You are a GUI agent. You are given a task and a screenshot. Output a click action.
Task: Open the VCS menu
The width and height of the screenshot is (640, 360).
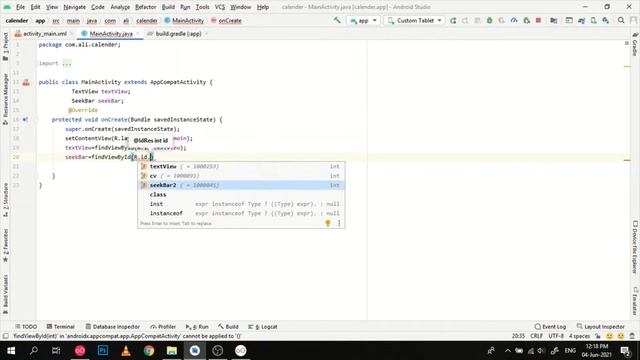pos(220,7)
